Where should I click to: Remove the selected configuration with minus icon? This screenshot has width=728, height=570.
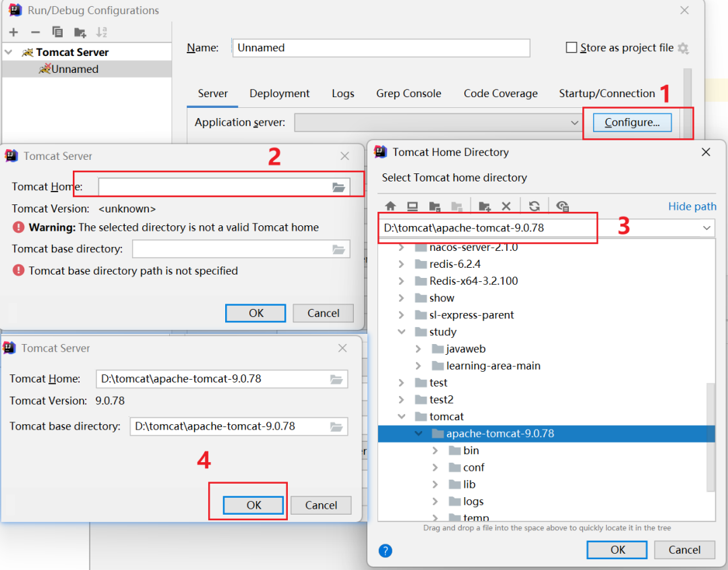(x=35, y=32)
